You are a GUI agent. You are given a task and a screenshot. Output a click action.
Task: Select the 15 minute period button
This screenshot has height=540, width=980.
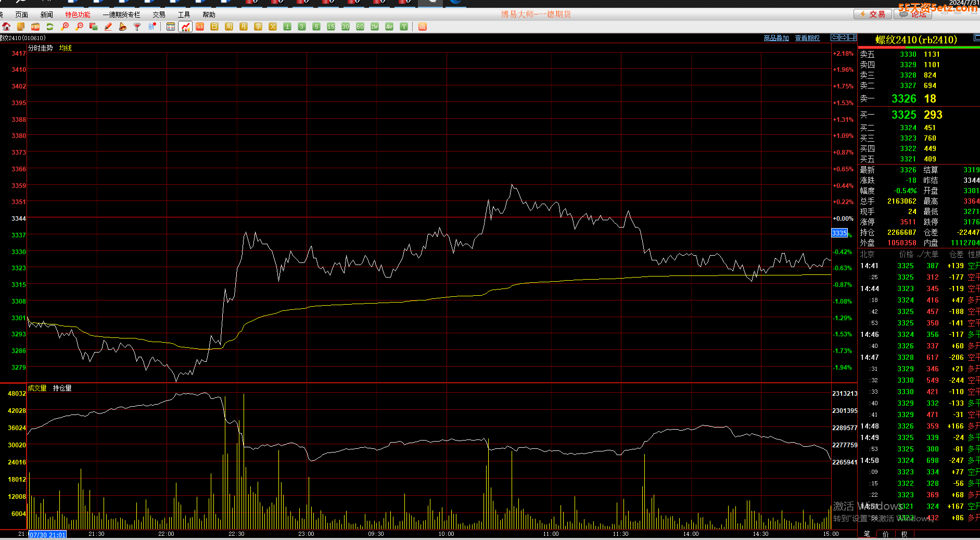[x=331, y=27]
